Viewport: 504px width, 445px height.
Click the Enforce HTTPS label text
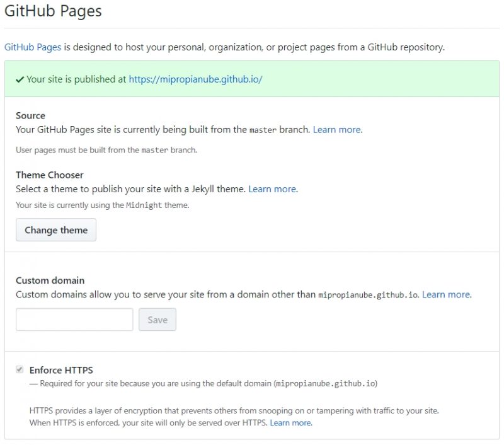point(61,370)
